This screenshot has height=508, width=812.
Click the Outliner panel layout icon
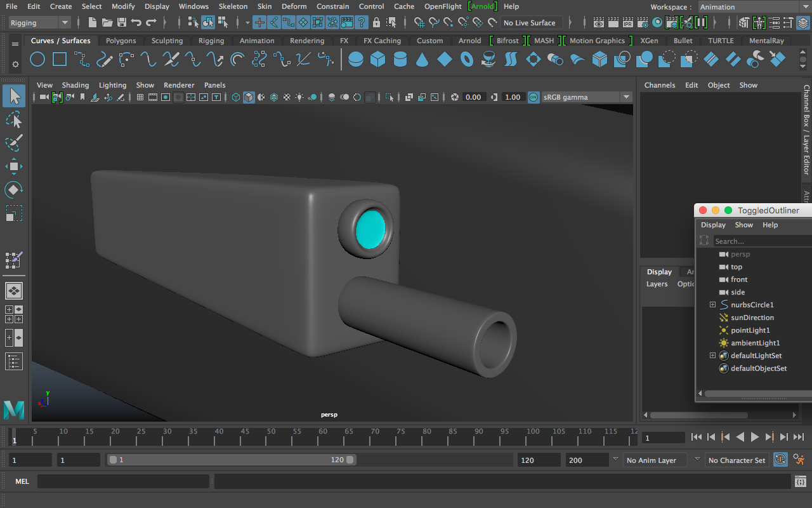pos(14,362)
